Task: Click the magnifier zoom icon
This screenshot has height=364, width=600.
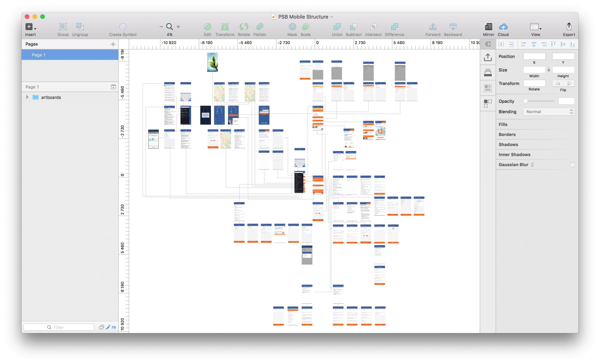Action: pyautogui.click(x=169, y=27)
